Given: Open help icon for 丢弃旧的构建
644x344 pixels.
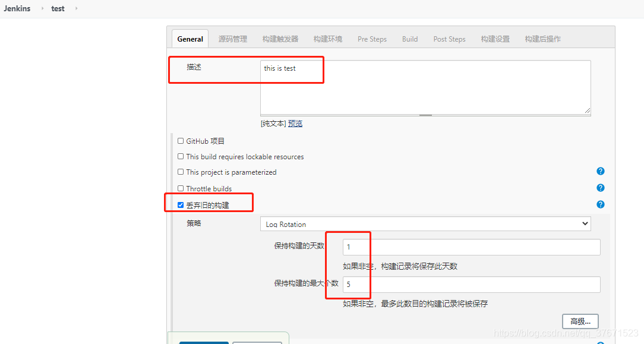Looking at the screenshot, I should pos(601,204).
